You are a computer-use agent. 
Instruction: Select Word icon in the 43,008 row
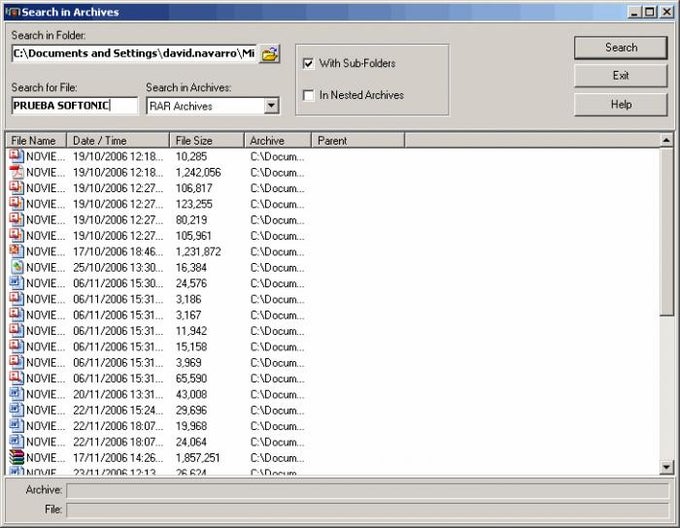(16, 394)
